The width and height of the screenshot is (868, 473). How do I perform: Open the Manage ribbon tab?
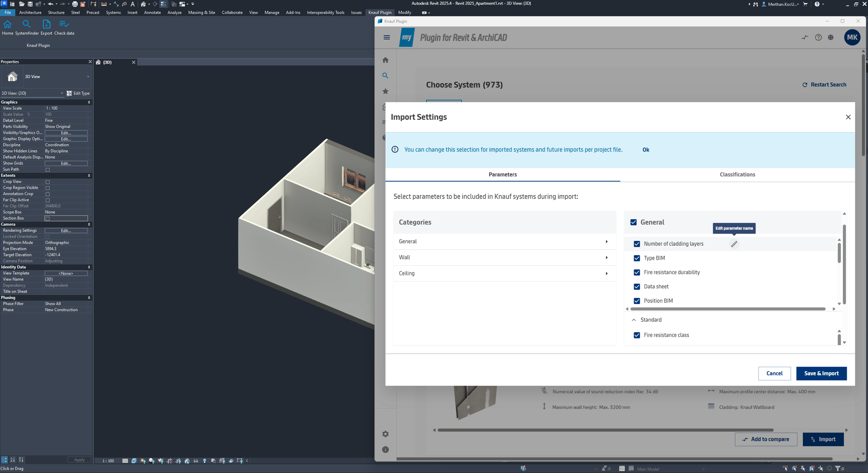pos(272,13)
